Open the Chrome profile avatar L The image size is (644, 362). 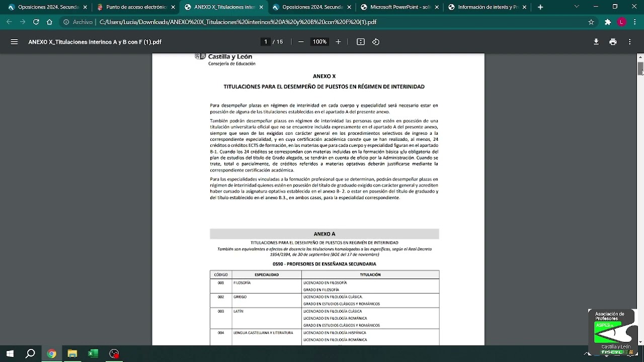point(622,22)
